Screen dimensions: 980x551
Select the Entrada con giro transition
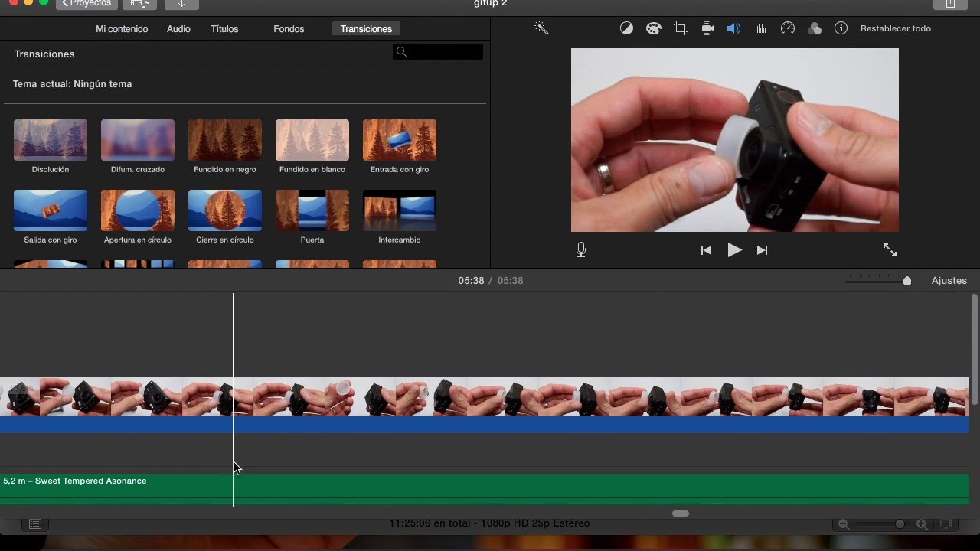[x=400, y=140]
